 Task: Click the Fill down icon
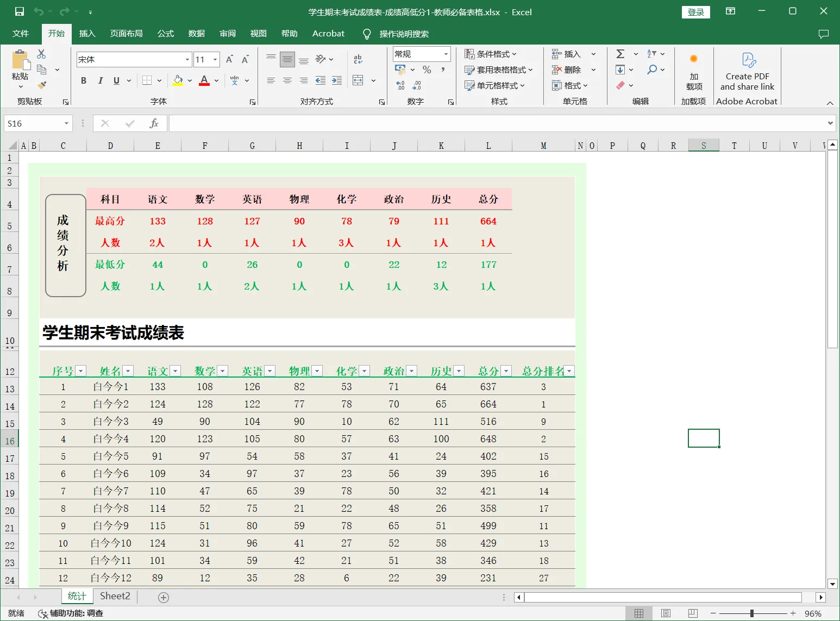pyautogui.click(x=620, y=70)
